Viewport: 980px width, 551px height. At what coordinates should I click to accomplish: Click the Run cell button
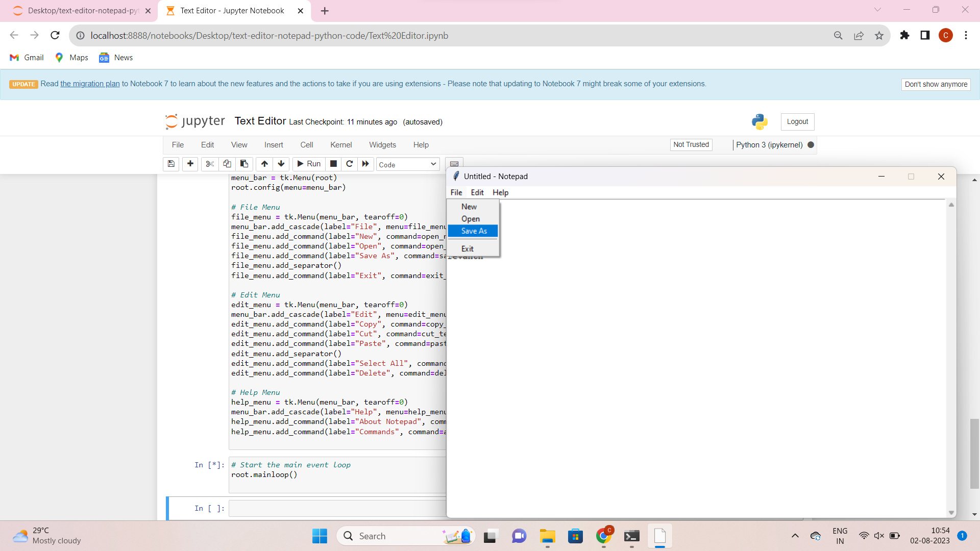309,164
